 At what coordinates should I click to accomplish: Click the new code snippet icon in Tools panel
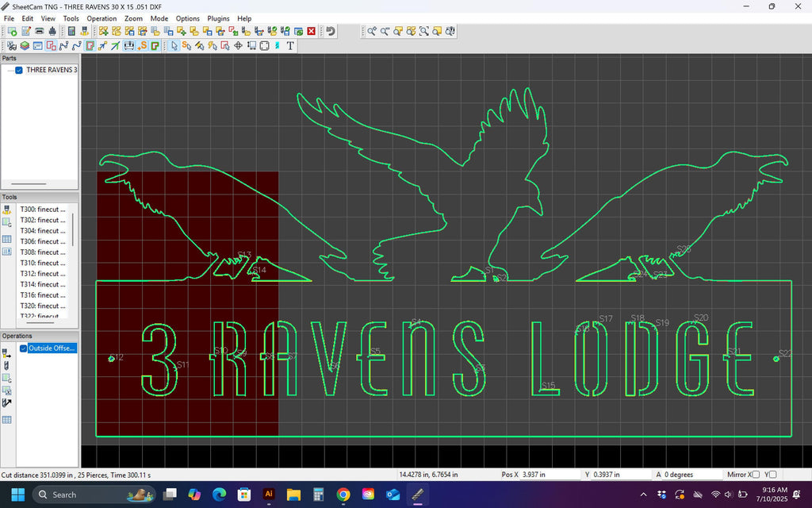point(6,222)
